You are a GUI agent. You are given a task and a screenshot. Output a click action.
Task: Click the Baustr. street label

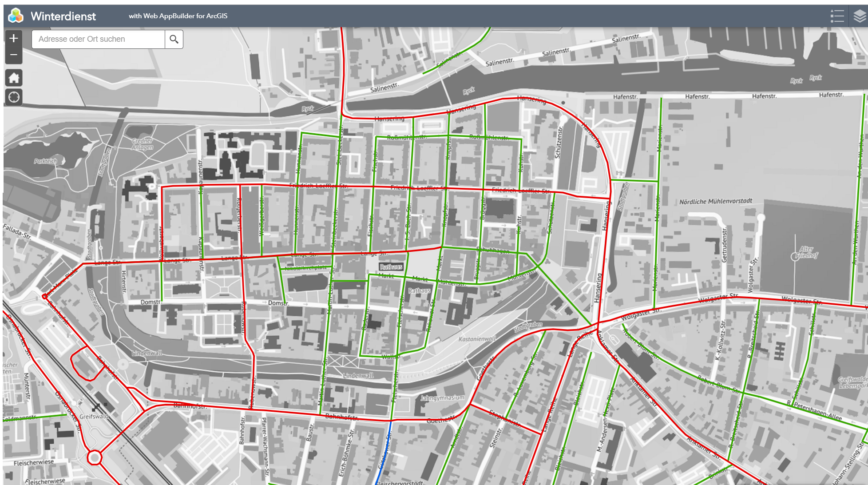point(310,433)
